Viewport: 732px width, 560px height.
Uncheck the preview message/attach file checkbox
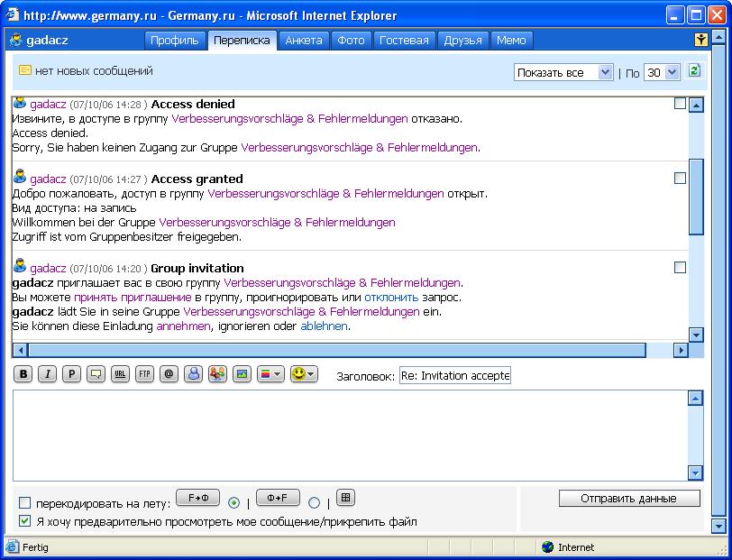coord(25,521)
